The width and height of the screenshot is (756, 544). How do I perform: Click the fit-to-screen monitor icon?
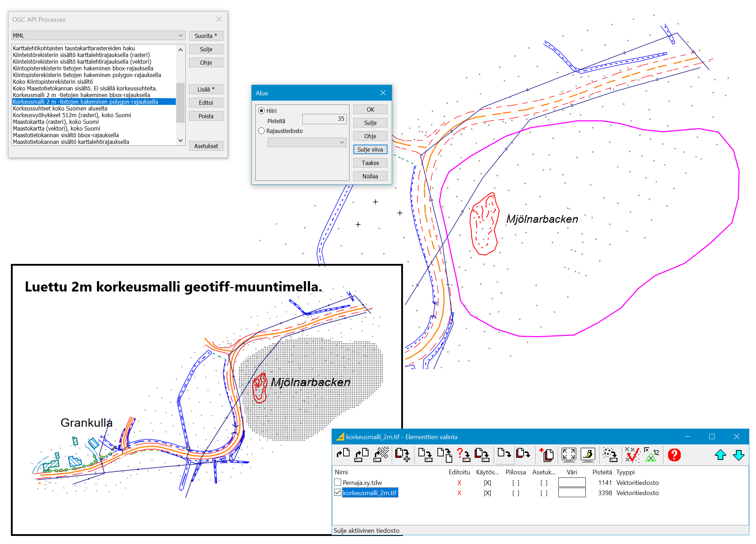(568, 455)
